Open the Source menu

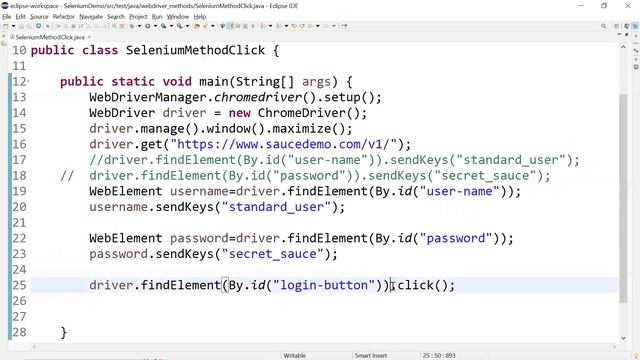click(39, 17)
